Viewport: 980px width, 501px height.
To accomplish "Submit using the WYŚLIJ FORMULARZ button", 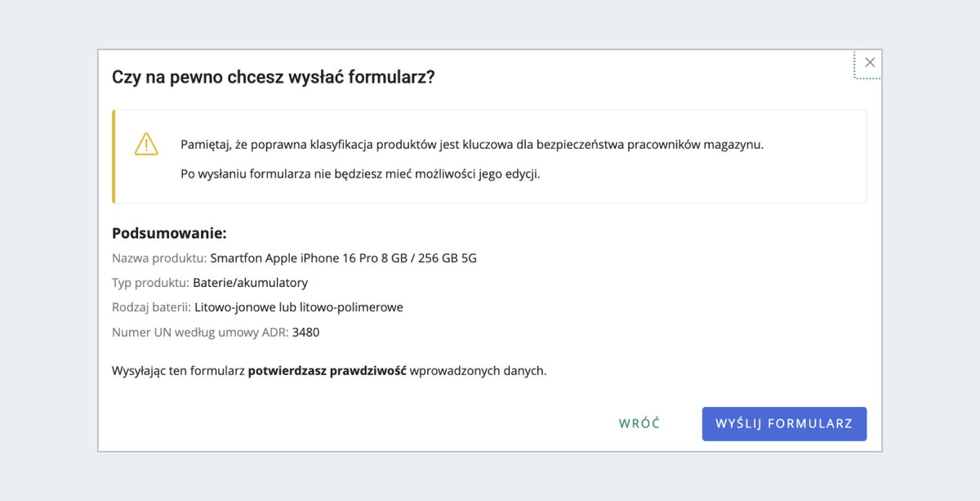I will [784, 423].
